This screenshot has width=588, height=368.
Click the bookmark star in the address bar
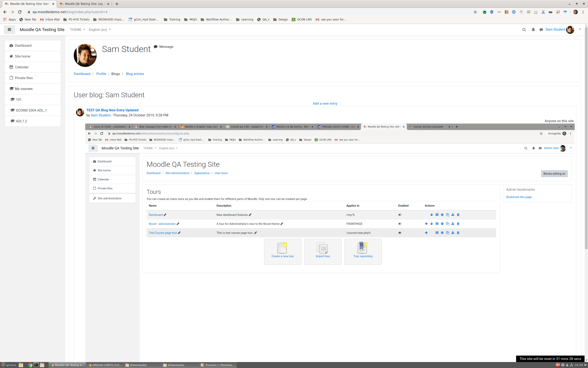[x=475, y=12]
